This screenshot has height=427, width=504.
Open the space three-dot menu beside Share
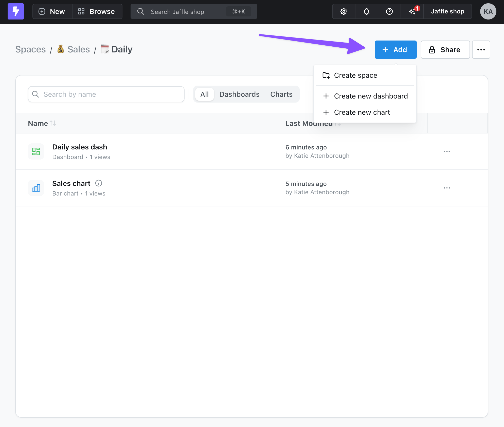coord(481,50)
